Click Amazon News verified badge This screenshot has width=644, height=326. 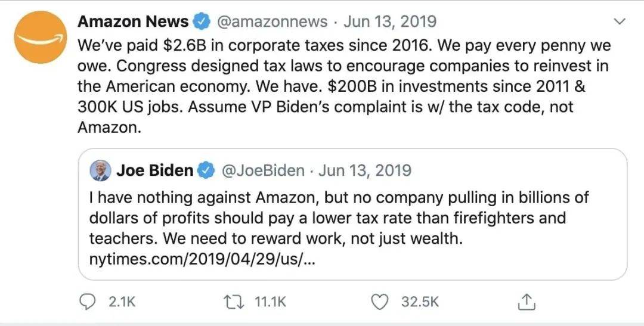(202, 21)
